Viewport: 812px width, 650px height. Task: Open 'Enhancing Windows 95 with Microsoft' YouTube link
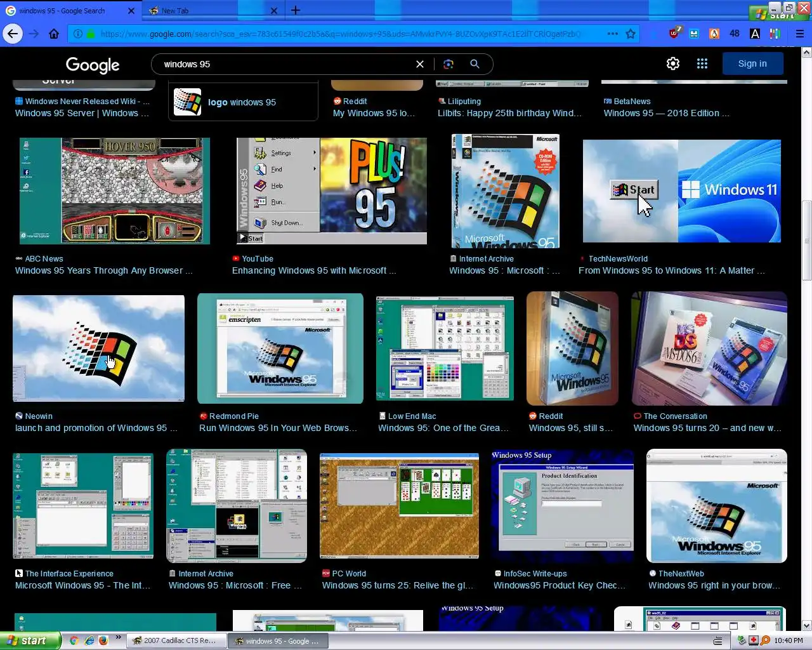click(314, 270)
